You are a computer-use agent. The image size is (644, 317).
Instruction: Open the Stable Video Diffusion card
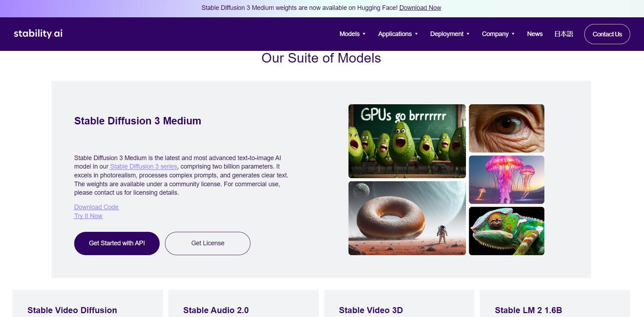[x=72, y=310]
